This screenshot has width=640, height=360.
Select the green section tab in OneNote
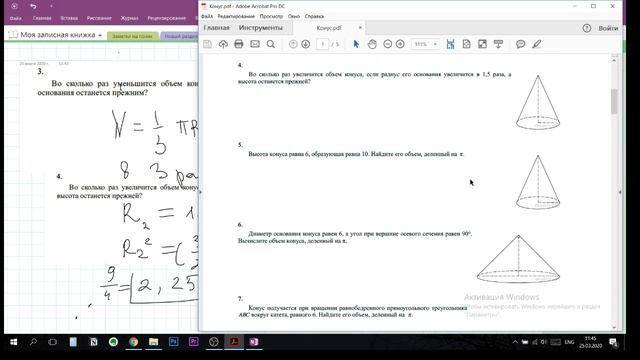pyautogui.click(x=132, y=36)
